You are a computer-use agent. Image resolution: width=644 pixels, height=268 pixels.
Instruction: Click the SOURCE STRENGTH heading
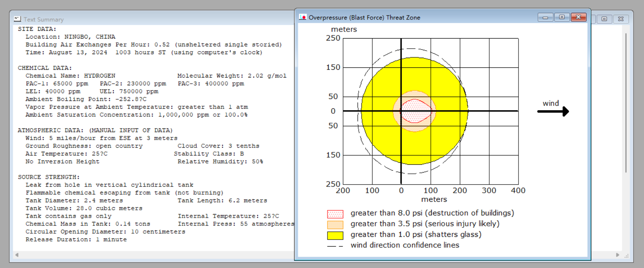coord(49,177)
